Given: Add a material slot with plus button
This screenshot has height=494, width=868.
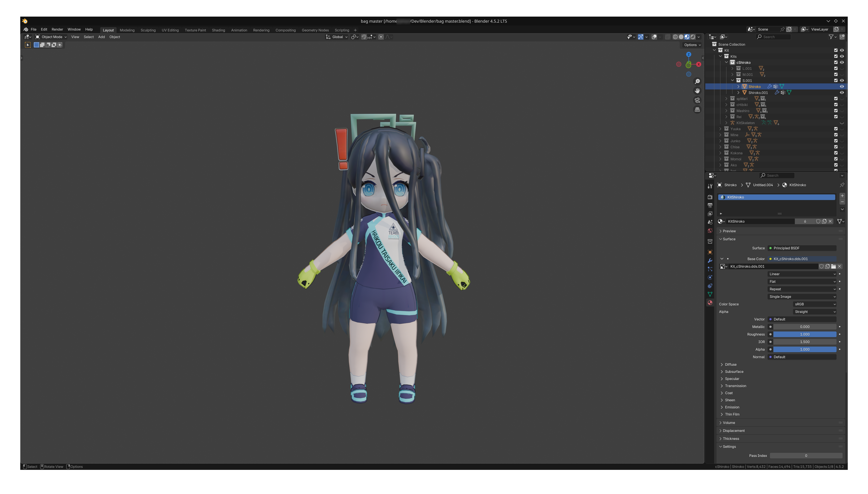Looking at the screenshot, I should click(842, 196).
